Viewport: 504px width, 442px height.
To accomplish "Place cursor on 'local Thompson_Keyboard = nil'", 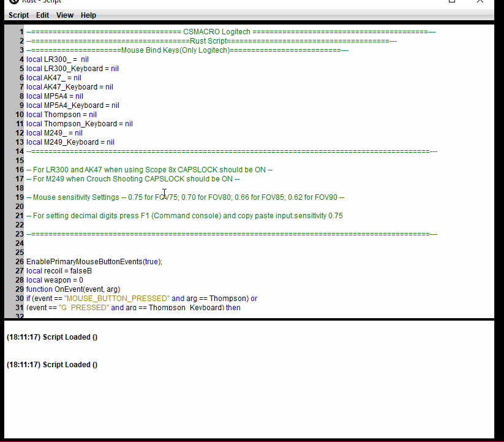I will click(x=80, y=124).
